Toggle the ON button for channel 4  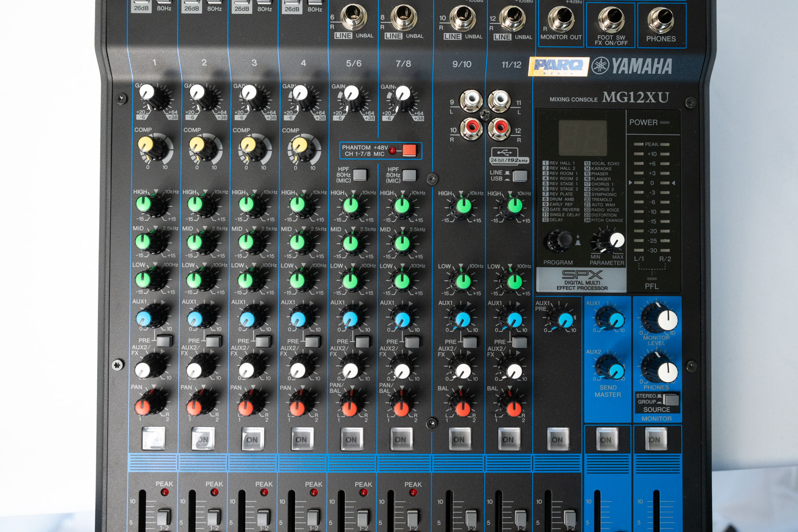pyautogui.click(x=301, y=439)
